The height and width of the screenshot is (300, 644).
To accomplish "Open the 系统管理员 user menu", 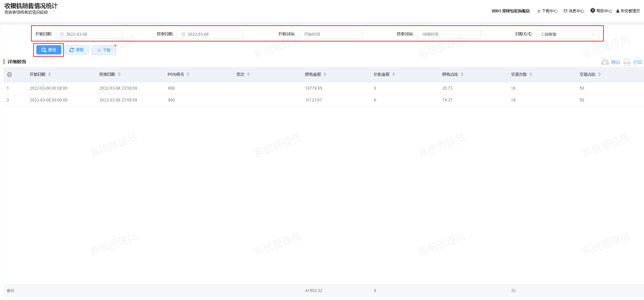I will [x=628, y=11].
